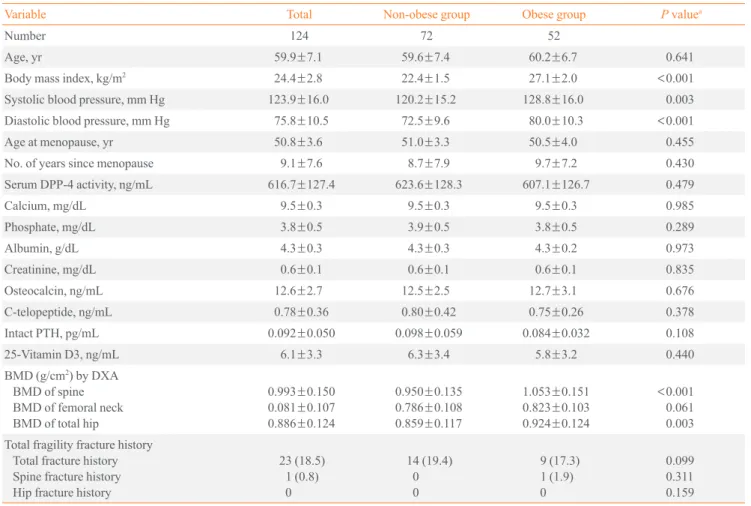Click the 'Total fracture history' row label
751x506 pixels.
[65, 461]
